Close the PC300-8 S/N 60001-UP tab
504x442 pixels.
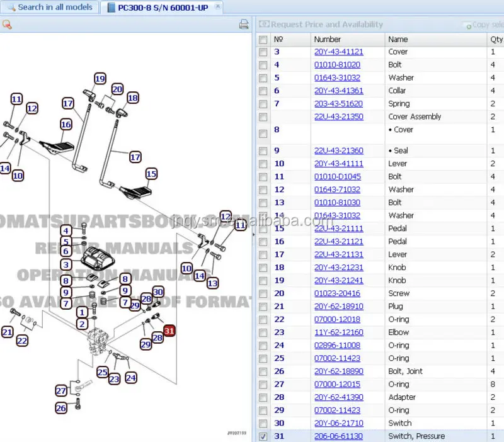[218, 6]
